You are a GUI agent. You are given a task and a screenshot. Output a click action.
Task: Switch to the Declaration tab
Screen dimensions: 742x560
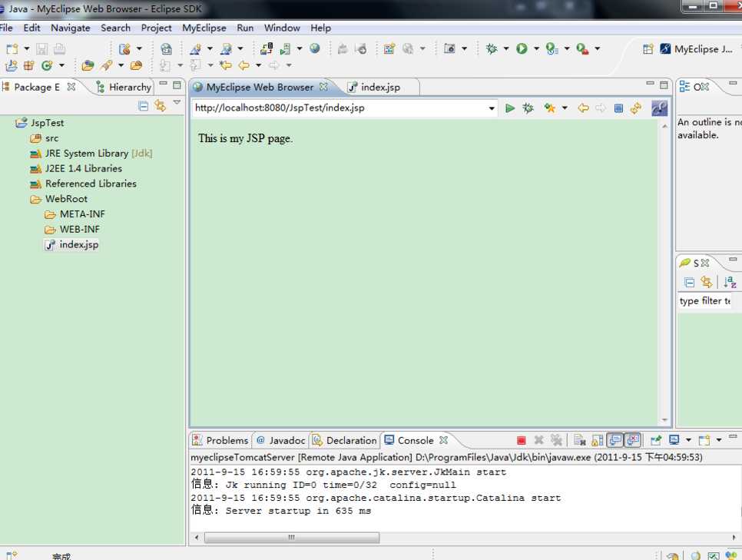pos(345,441)
